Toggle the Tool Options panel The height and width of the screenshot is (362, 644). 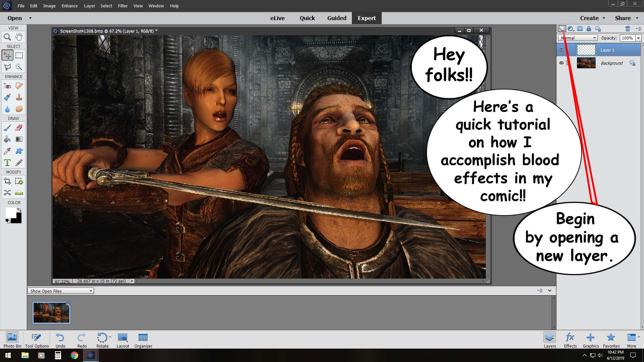(x=37, y=340)
